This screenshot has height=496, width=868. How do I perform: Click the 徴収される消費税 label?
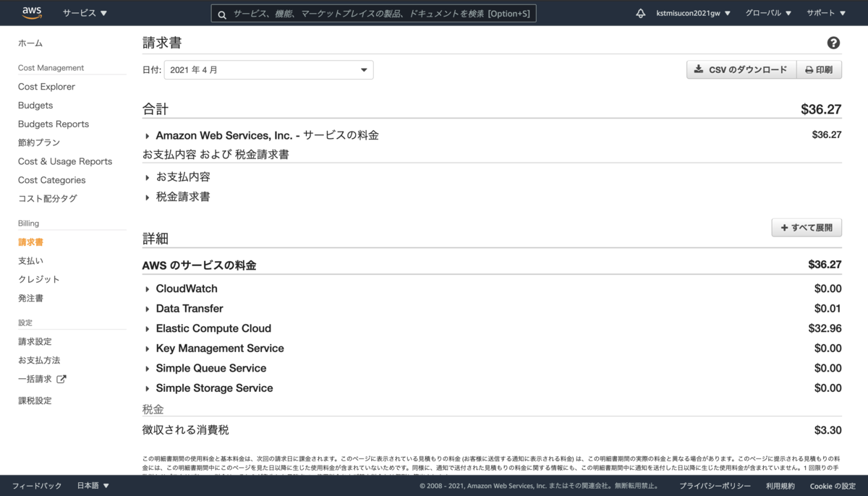[x=186, y=430]
